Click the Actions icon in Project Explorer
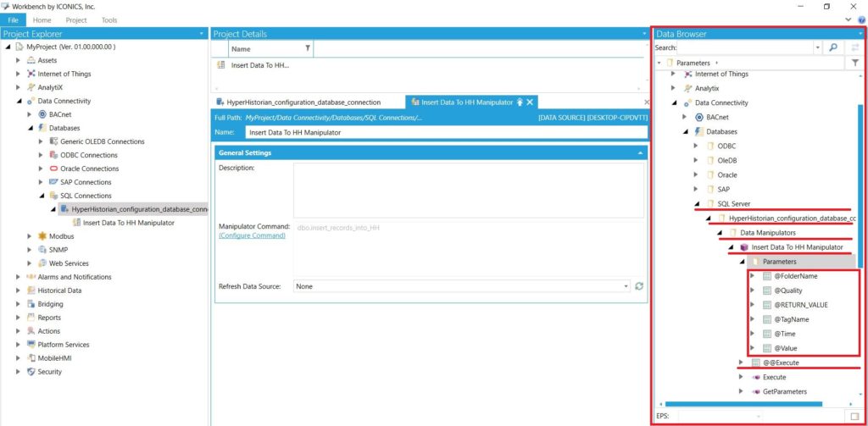Viewport: 868px width, 426px height. (x=31, y=331)
